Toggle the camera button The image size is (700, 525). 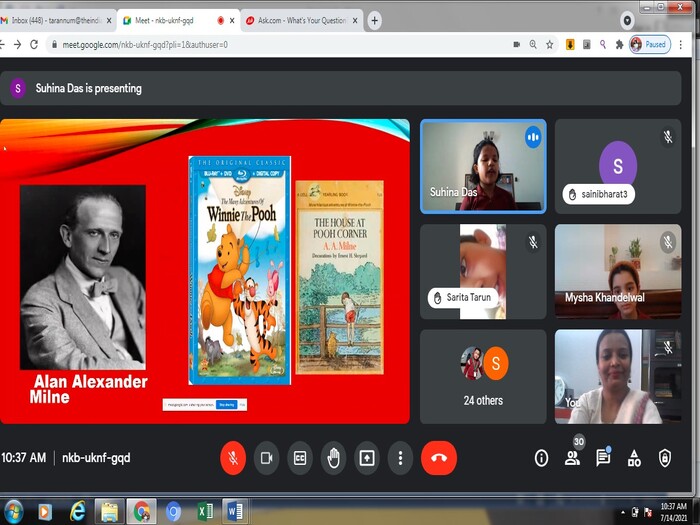[267, 458]
